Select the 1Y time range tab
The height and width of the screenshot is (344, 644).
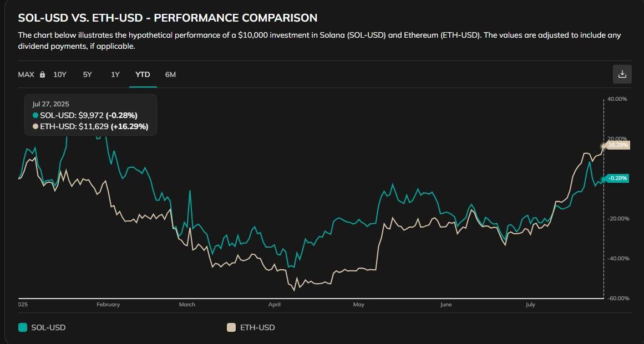coord(115,75)
